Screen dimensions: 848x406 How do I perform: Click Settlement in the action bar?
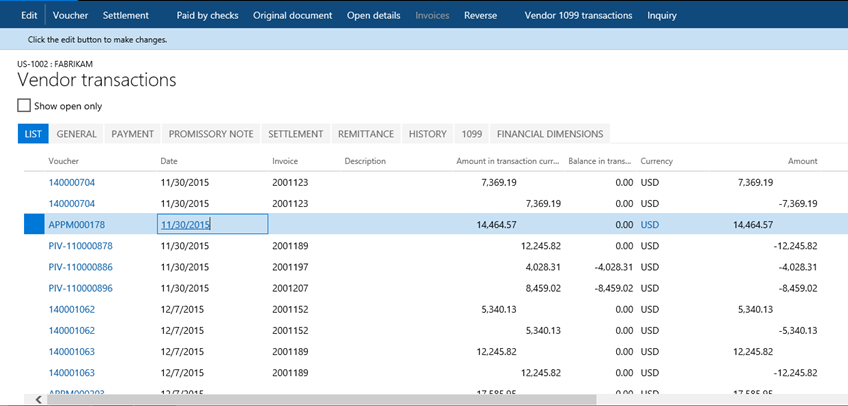coord(125,15)
